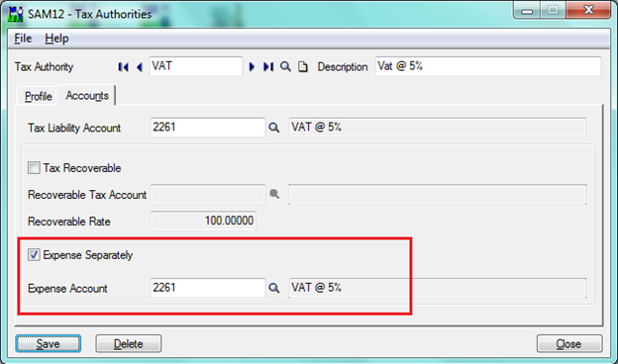Go to next Tax Authority record
The height and width of the screenshot is (364, 618).
pos(252,67)
